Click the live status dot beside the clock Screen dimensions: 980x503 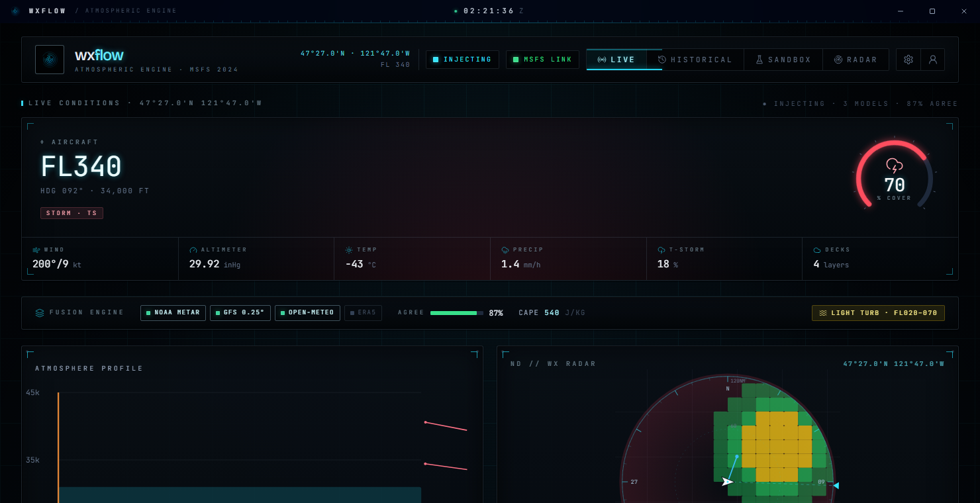coord(456,11)
